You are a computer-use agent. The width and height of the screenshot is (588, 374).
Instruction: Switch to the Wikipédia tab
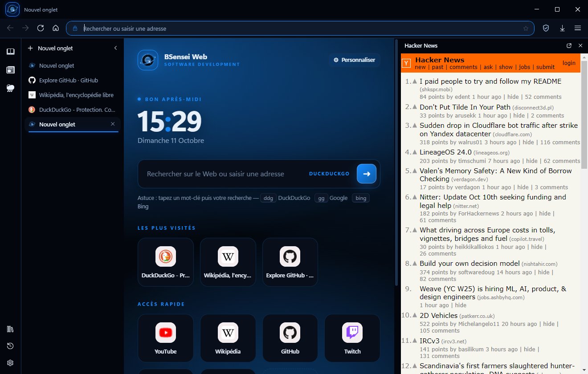click(73, 95)
